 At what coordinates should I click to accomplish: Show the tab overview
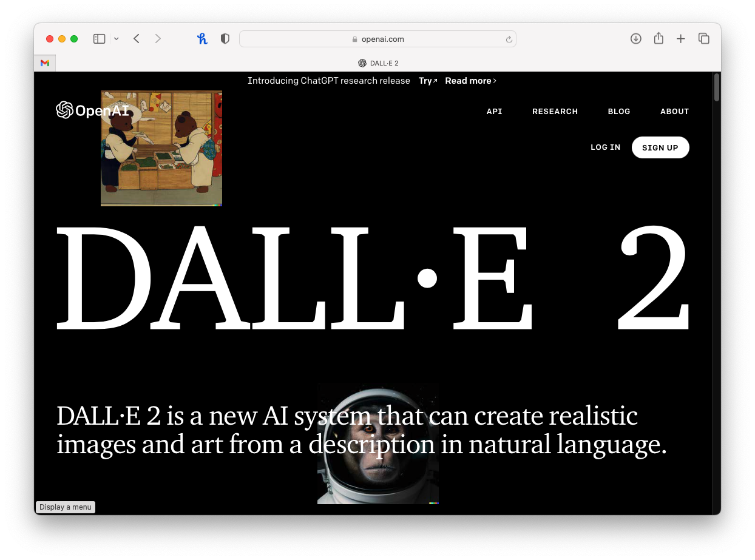click(704, 39)
